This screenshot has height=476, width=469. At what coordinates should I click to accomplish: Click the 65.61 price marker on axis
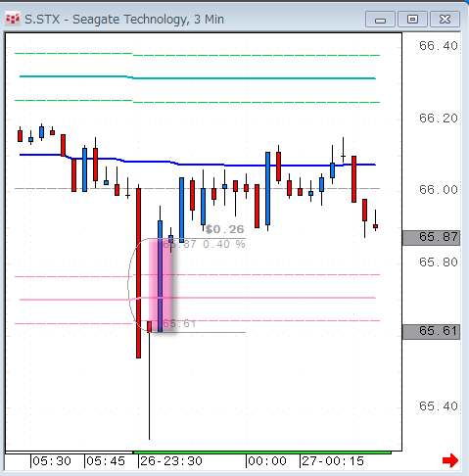coord(431,332)
